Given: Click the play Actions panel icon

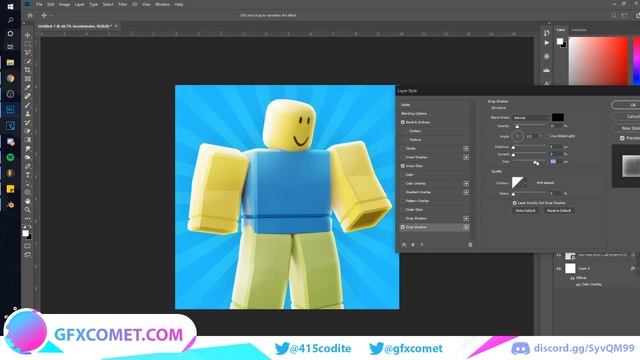Looking at the screenshot, I should [x=547, y=43].
